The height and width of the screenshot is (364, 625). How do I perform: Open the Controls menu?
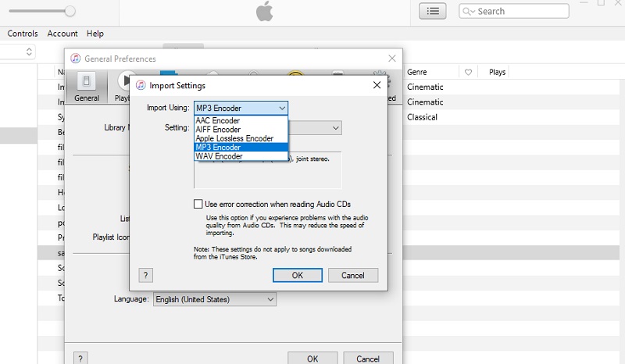pos(23,34)
